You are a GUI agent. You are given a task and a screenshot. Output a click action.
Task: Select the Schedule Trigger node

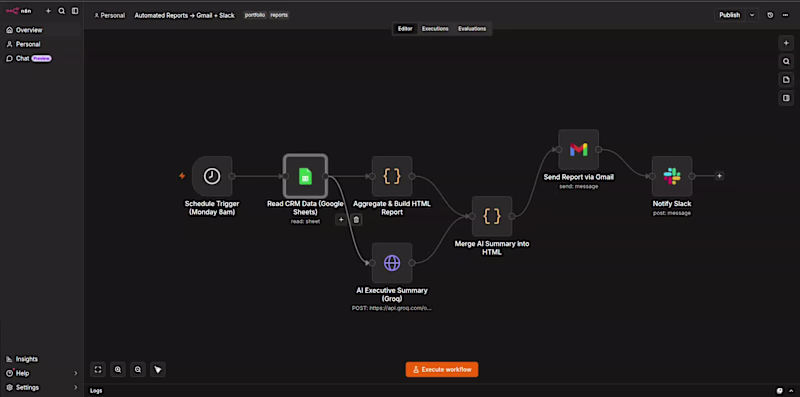coord(212,177)
